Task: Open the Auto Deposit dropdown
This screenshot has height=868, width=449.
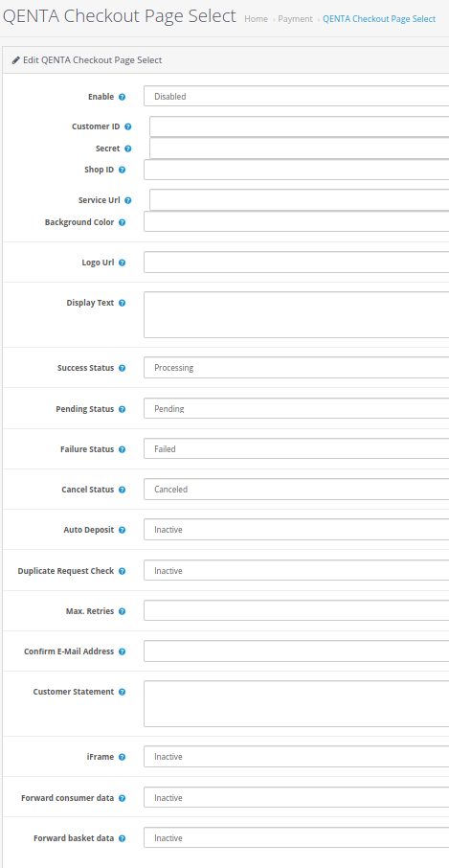Action: [x=297, y=530]
